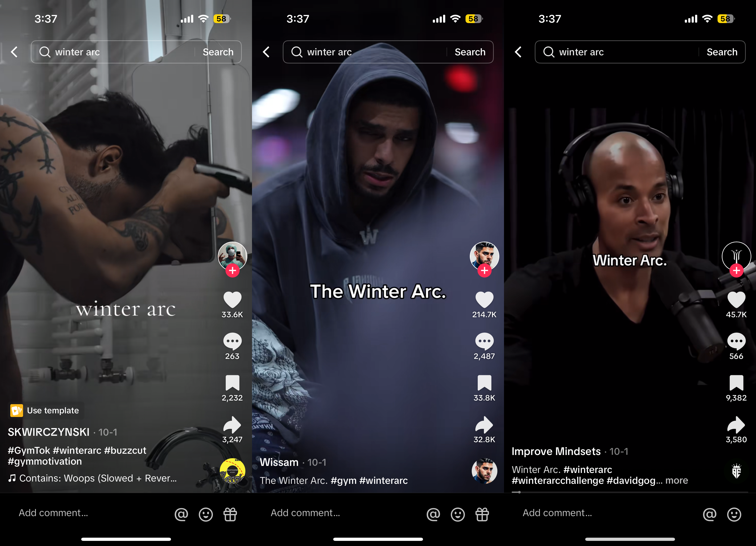Screen dimensions: 756x546
Task: Tap the comment icon on right video
Action: click(735, 341)
